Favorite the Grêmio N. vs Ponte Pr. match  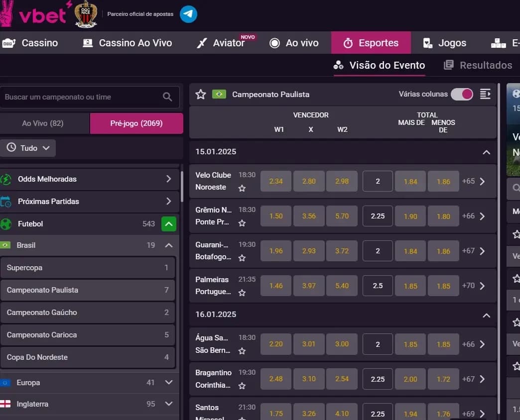(242, 223)
